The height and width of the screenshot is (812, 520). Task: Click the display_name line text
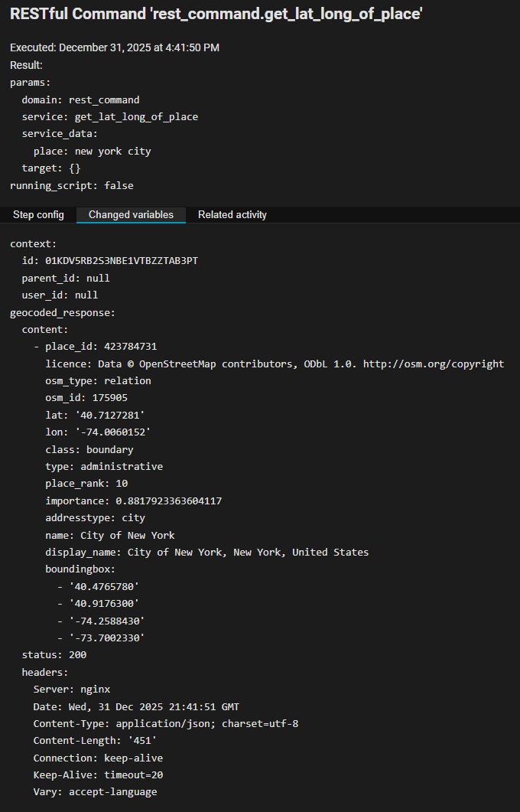coord(206,552)
